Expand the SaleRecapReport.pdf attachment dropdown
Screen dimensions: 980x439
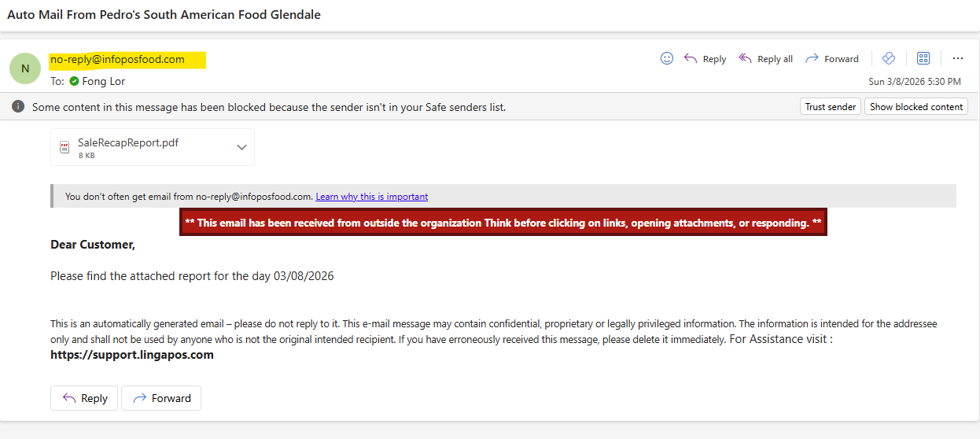click(x=241, y=147)
